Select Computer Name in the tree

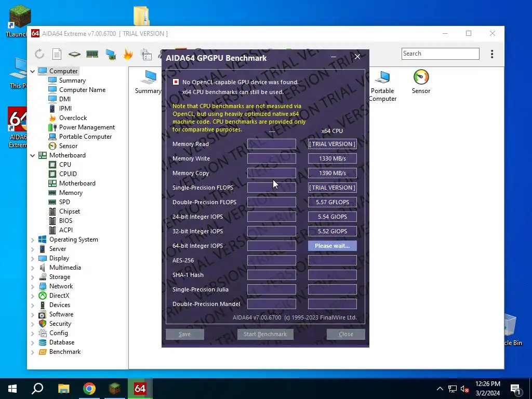82,89
